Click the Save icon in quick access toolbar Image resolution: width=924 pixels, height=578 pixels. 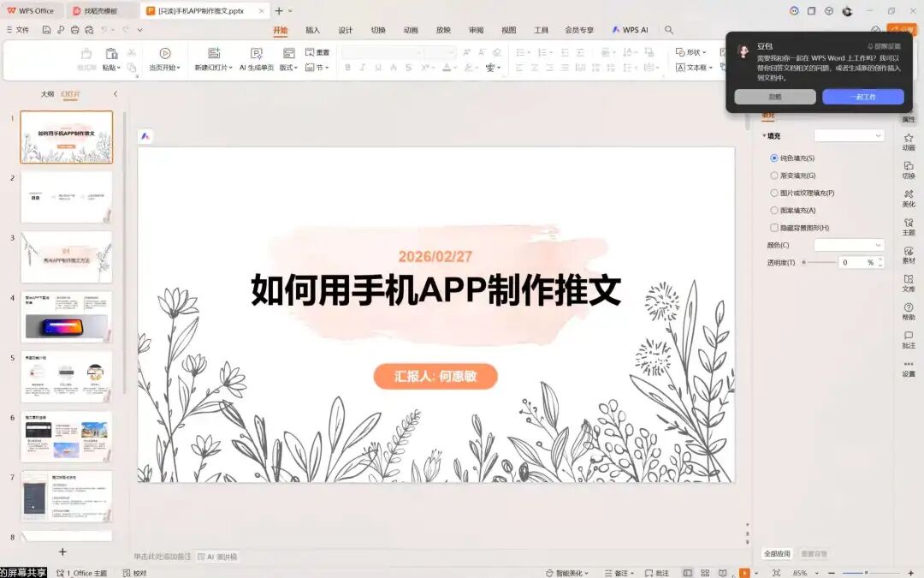click(46, 29)
